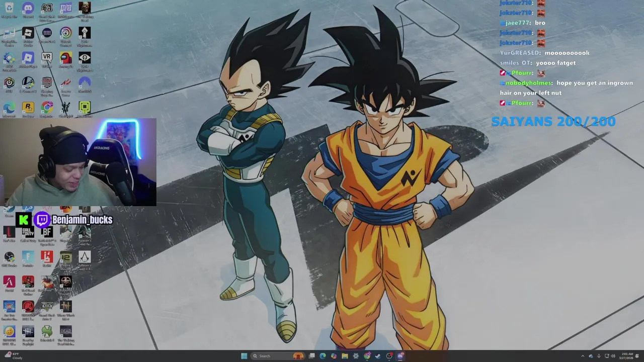Open the Sleeping Dogs desktop shortcut
Screen dimensions: 644x362
47,86
